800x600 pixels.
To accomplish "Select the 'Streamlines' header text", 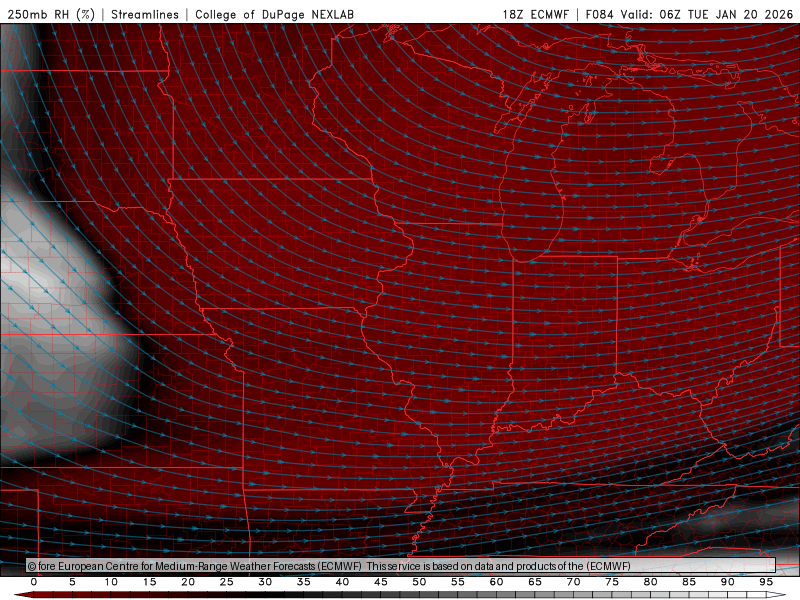I will point(145,14).
